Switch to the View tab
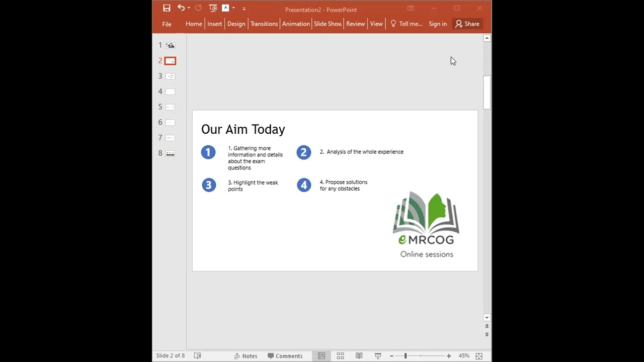Viewport: 644px width, 362px height. [x=376, y=24]
